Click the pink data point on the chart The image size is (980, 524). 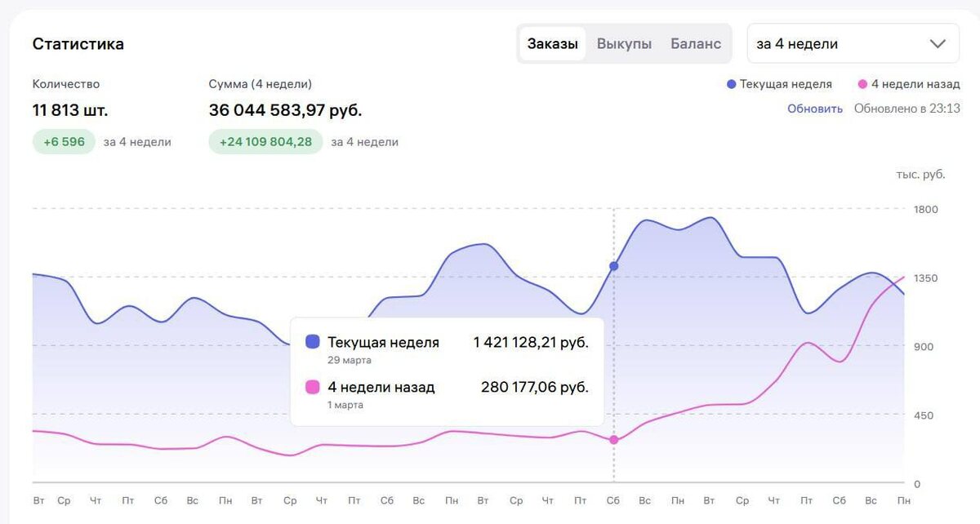(x=614, y=440)
